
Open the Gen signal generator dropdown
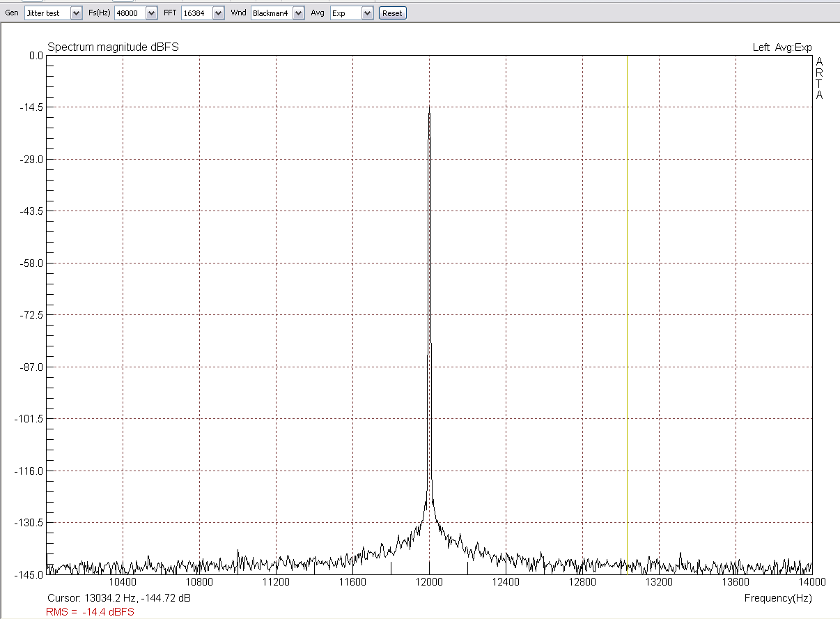(76, 13)
